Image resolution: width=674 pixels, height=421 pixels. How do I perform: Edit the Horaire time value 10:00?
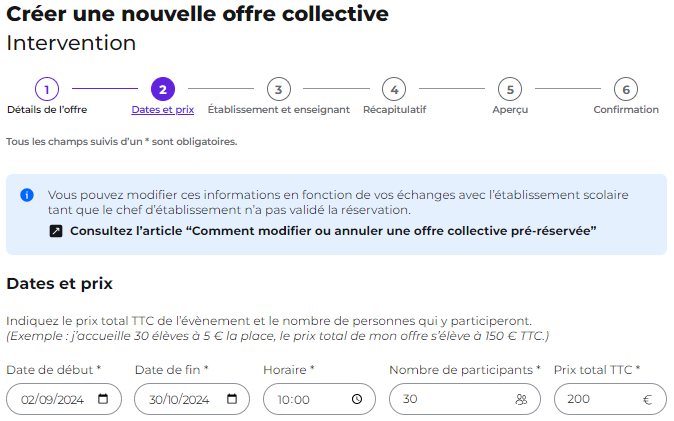294,400
